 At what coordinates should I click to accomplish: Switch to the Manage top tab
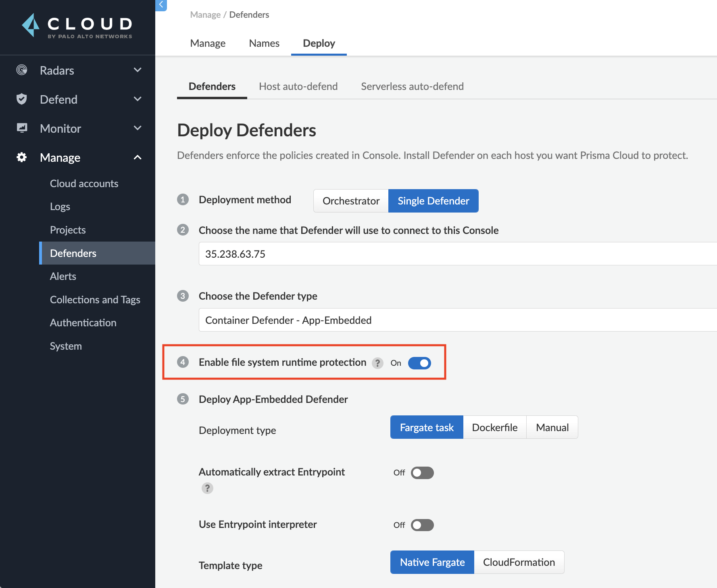208,43
